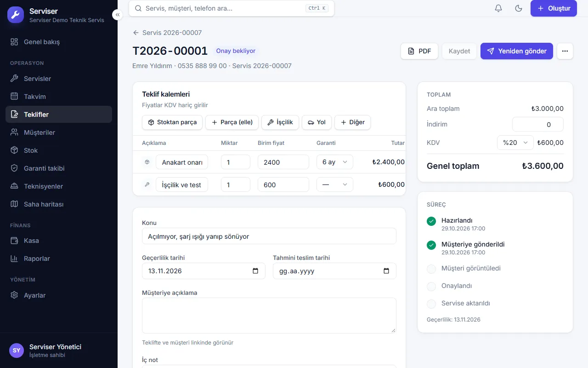Collapse the sidebar with the double-chevron button
Image resolution: width=588 pixels, height=368 pixels.
coord(118,15)
